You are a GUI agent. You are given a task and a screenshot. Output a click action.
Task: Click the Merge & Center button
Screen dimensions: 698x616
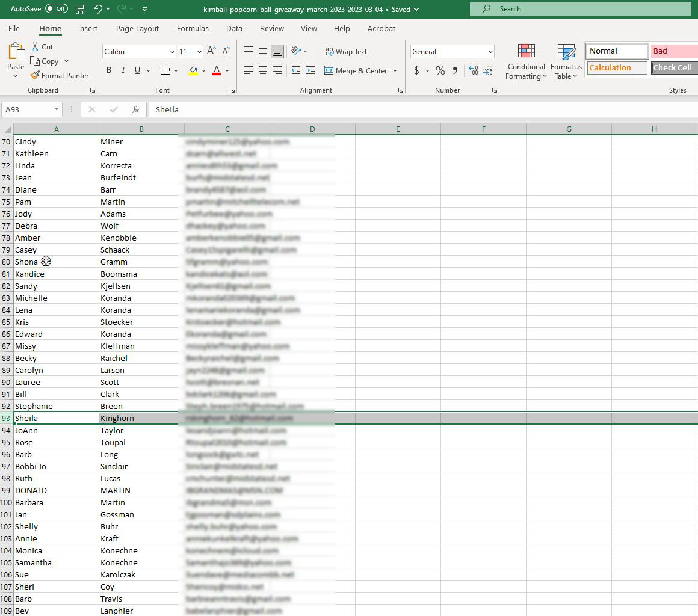coord(355,70)
